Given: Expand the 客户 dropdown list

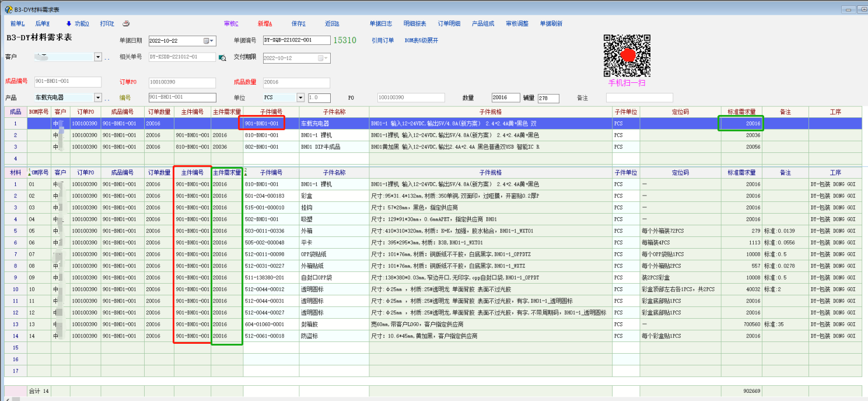Looking at the screenshot, I should [97, 57].
